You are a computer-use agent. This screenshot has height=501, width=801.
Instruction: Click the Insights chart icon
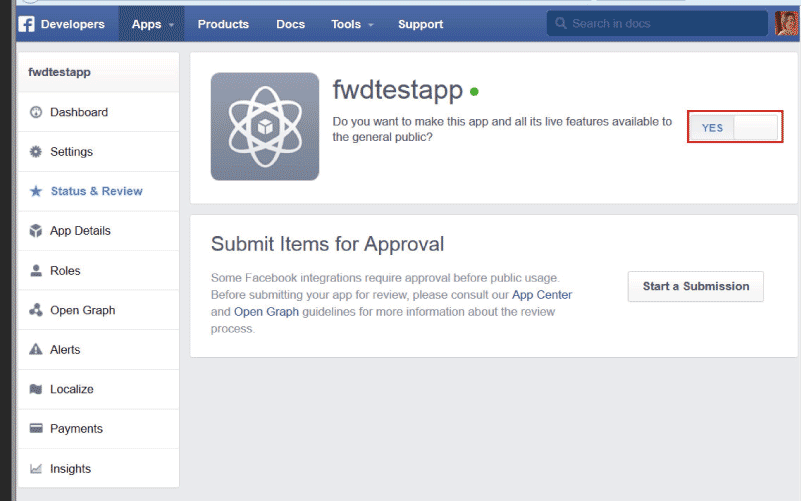pyautogui.click(x=36, y=469)
